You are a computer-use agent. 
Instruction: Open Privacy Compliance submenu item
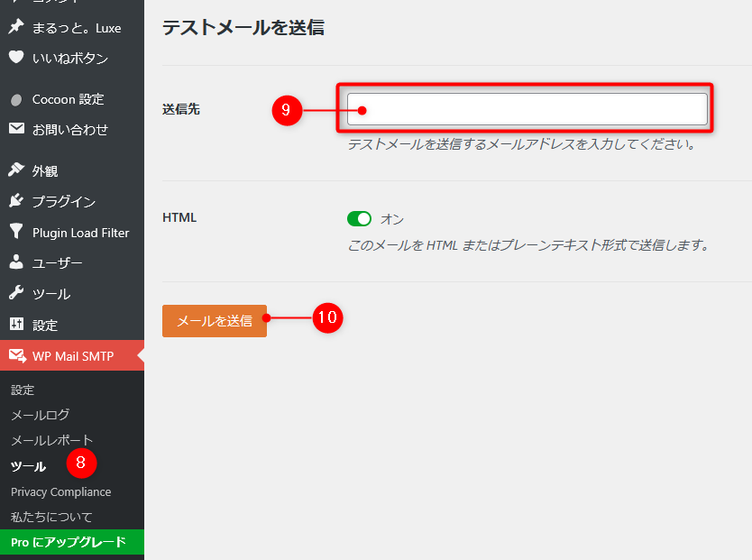61,492
